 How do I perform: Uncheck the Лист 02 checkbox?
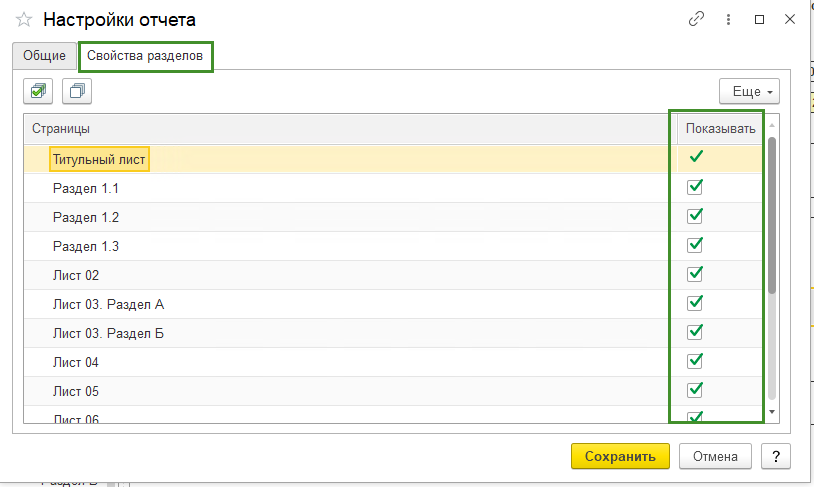coord(696,274)
